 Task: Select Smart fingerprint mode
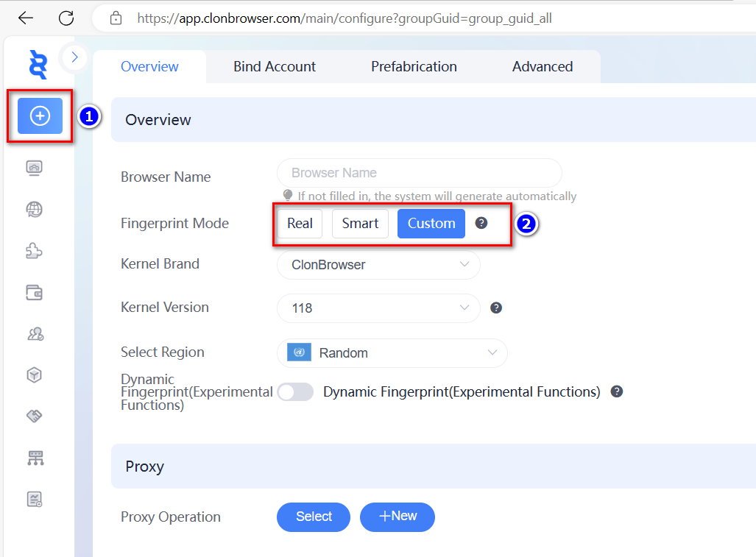[360, 224]
